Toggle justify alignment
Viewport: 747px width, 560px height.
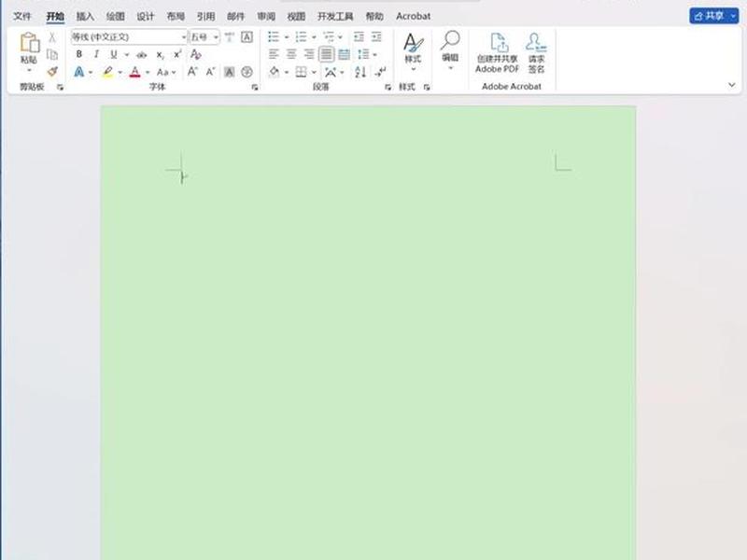tap(326, 54)
